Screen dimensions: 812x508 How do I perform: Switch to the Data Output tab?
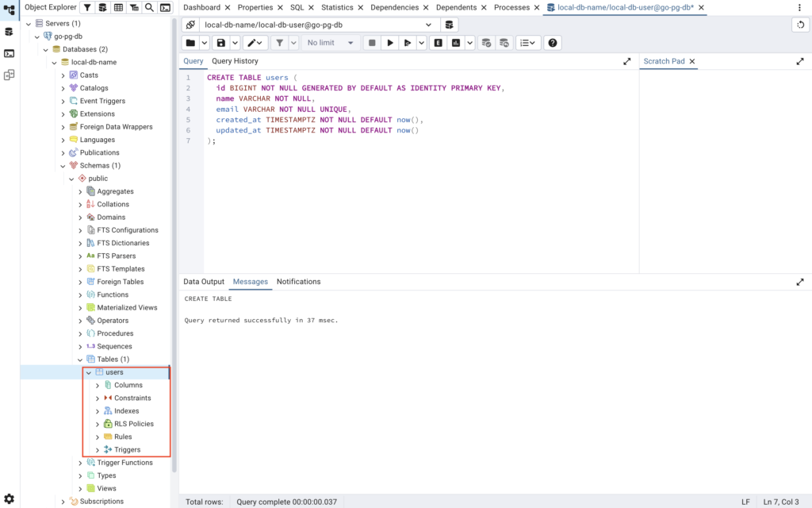click(x=204, y=282)
